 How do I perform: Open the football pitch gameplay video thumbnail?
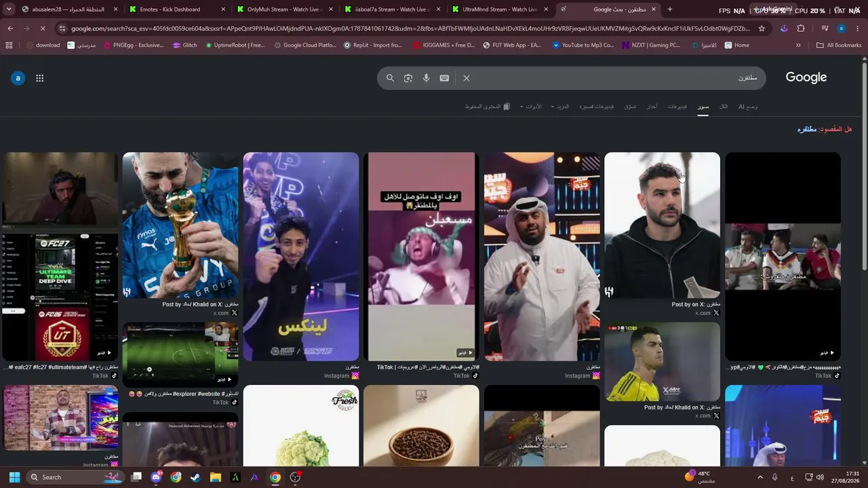180,353
